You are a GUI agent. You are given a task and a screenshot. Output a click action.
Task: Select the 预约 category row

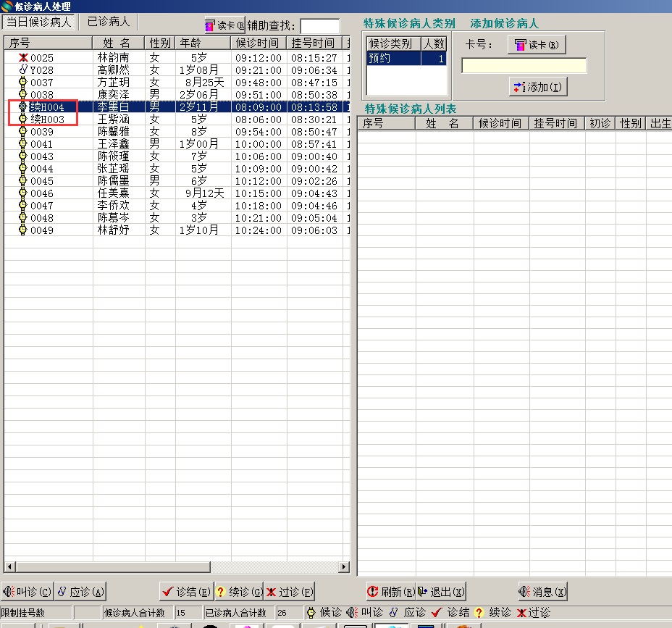406,58
